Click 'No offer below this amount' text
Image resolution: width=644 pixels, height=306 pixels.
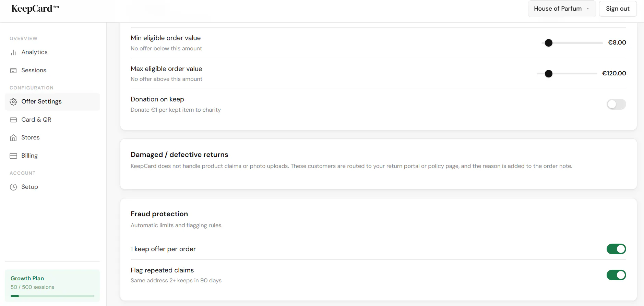166,49
